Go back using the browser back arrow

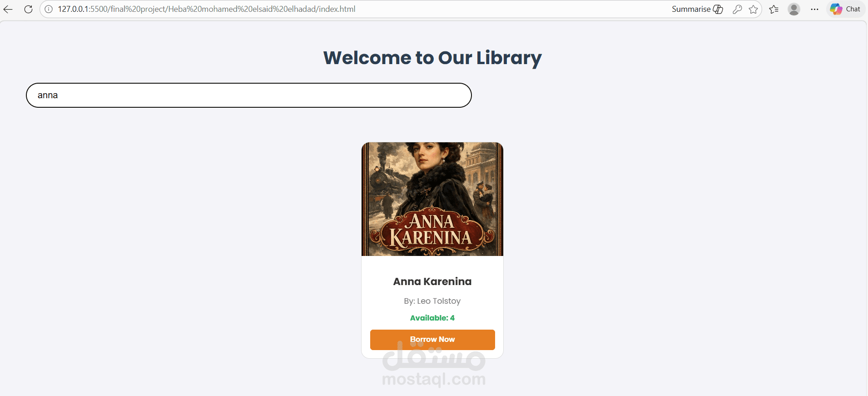pos(8,9)
